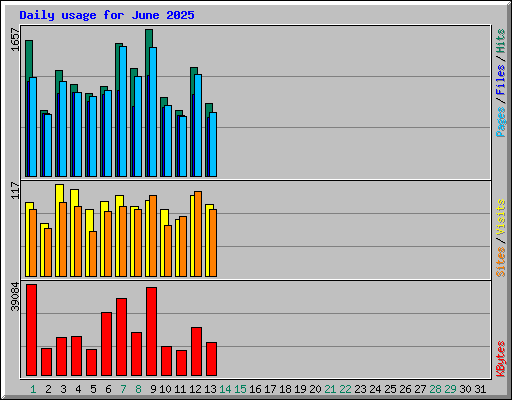
Task: Click day 26 on the x-axis
Action: tap(405, 389)
